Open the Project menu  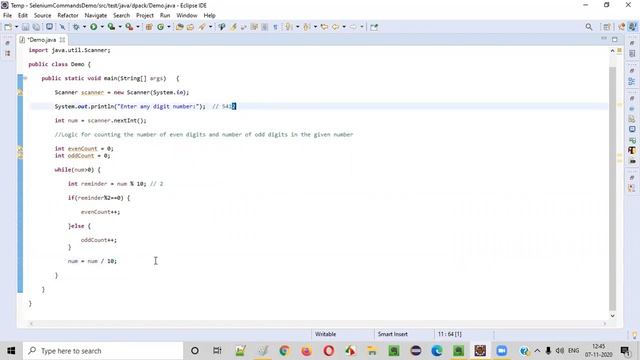pyautogui.click(x=144, y=16)
